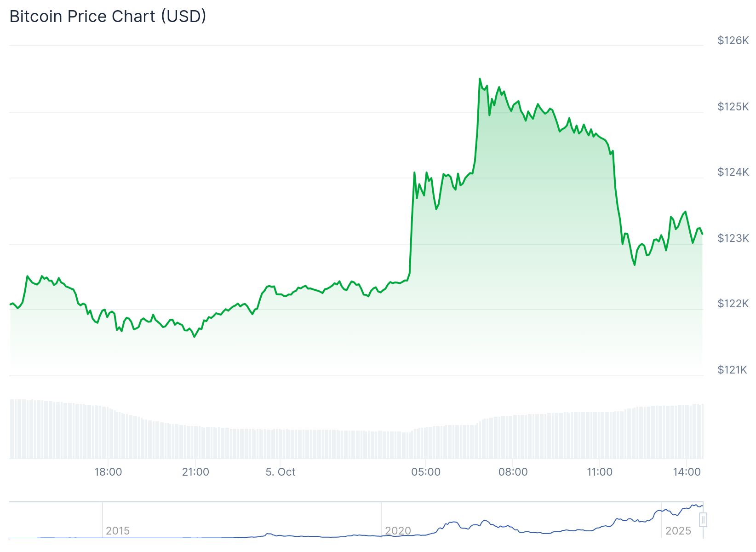Click the $121K price axis label
This screenshot has width=756, height=552.
(732, 370)
